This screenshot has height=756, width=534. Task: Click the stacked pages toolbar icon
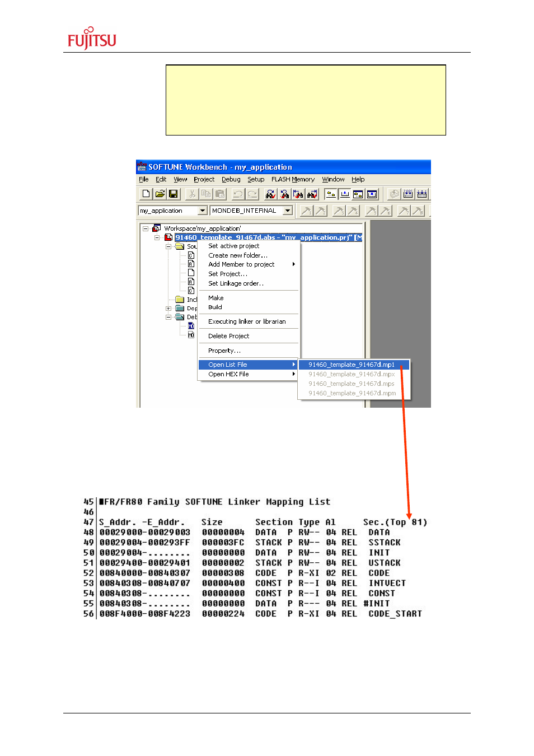[x=395, y=194]
